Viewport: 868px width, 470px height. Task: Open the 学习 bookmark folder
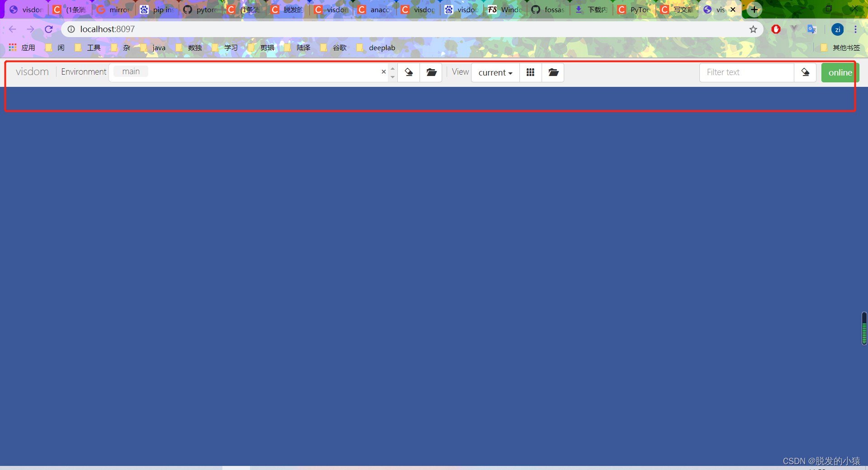tap(225, 47)
